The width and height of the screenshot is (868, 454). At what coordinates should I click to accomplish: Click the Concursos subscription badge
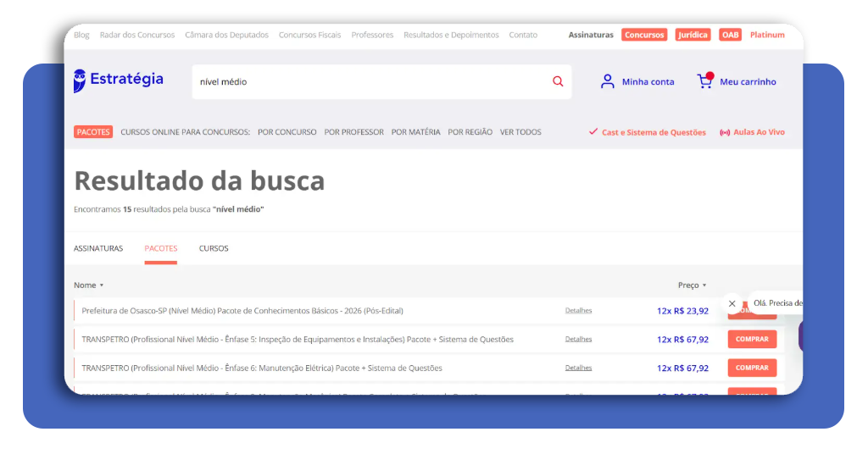tap(644, 35)
